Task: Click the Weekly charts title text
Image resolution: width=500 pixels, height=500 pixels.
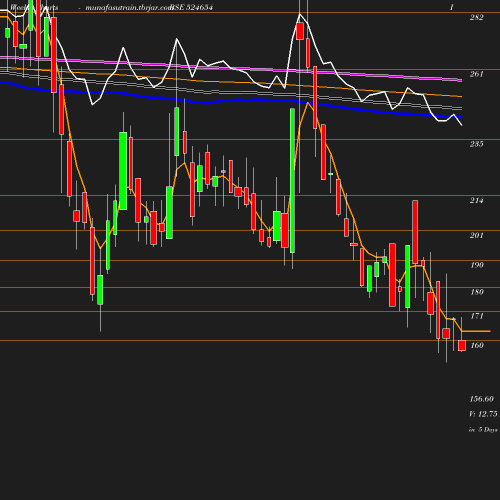Action: (x=34, y=7)
